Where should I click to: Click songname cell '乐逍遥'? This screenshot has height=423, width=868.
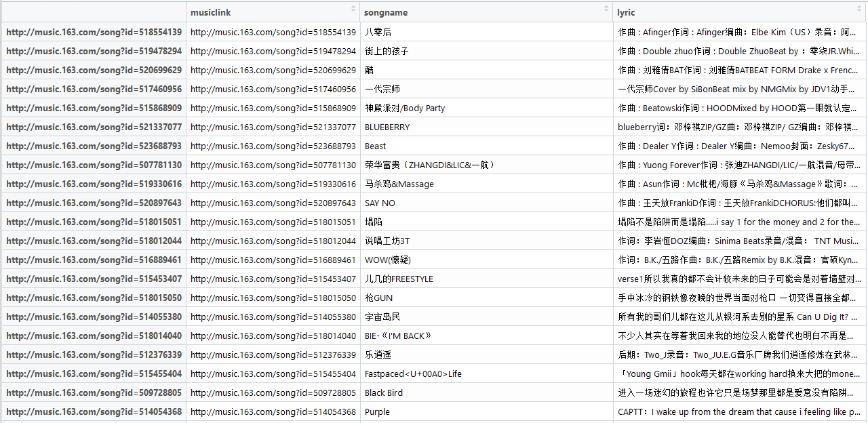pos(486,355)
